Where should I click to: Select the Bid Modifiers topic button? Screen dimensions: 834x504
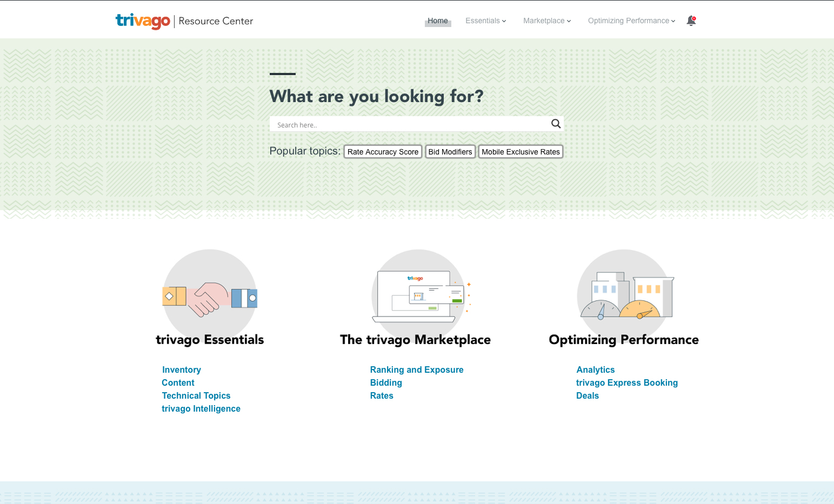click(450, 152)
